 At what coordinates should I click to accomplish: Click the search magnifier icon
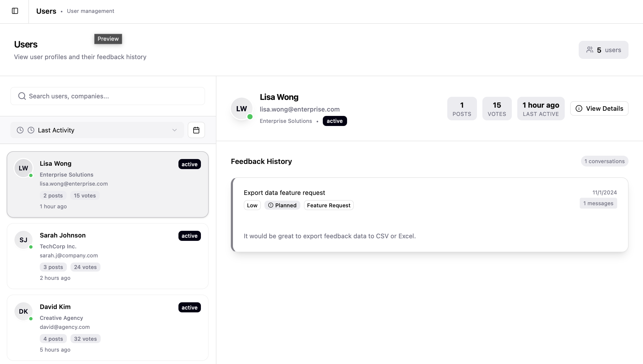[x=22, y=96]
